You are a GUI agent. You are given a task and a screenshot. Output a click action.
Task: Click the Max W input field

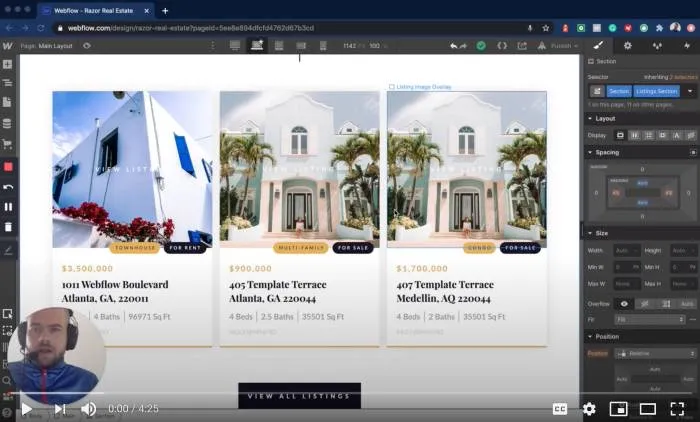point(627,284)
